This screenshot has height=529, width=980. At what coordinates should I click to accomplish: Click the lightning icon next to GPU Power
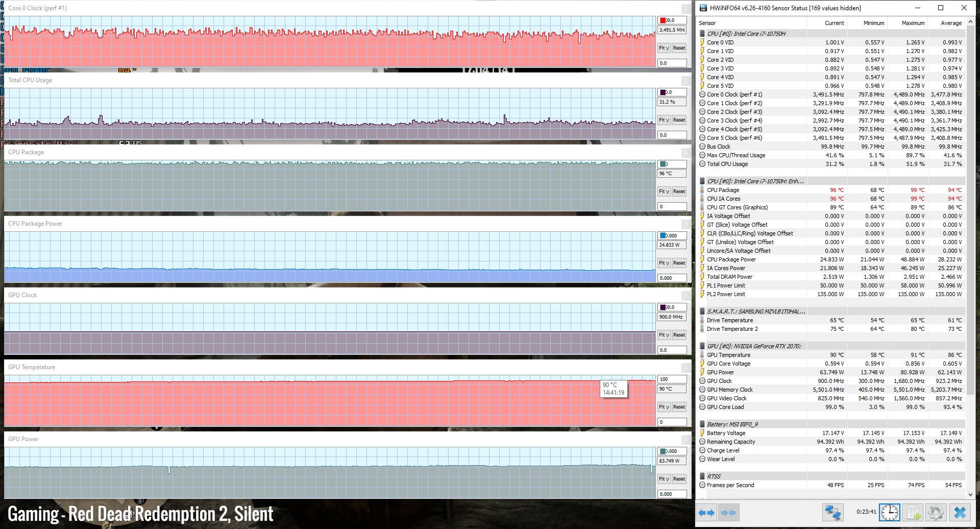pos(702,372)
